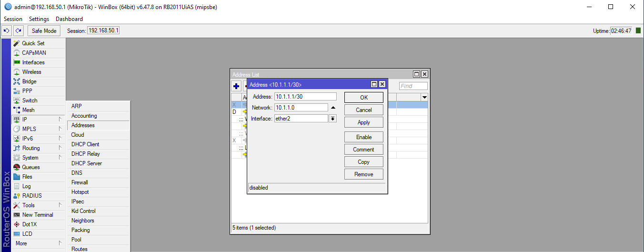
Task: Click the Comment button
Action: pos(364,150)
